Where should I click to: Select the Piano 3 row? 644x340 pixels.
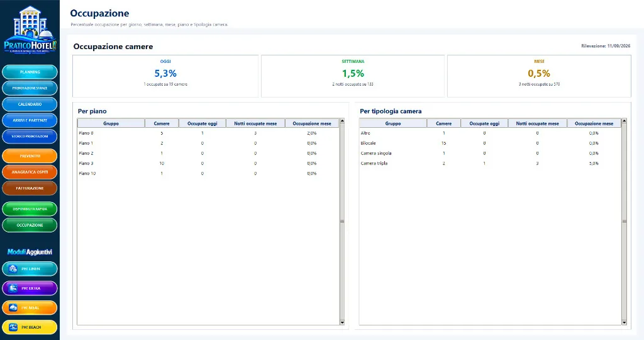click(208, 163)
